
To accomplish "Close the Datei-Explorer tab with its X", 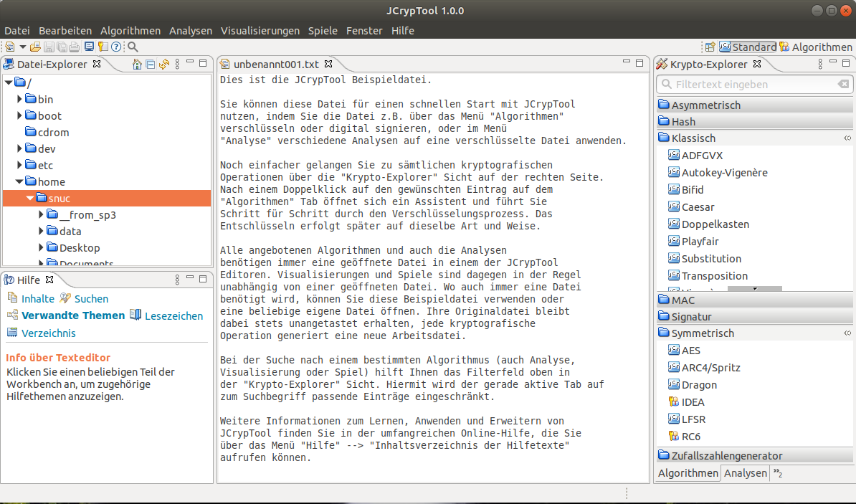I will (97, 64).
